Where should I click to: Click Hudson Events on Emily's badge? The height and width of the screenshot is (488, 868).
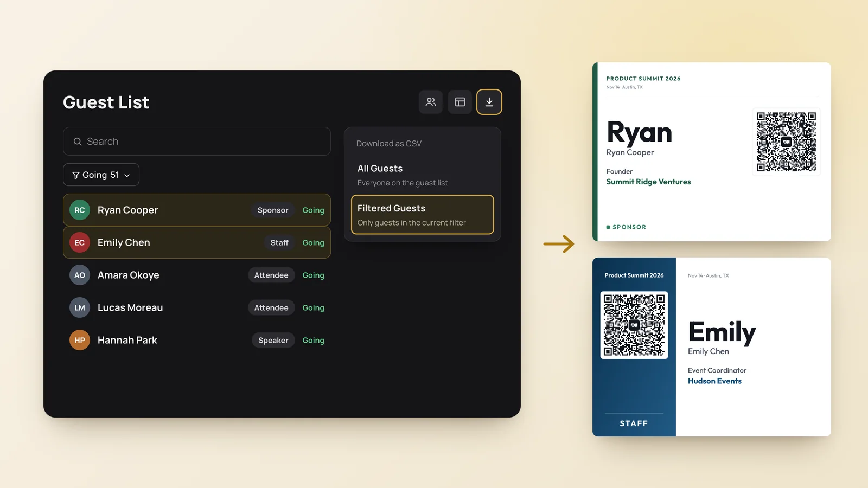pyautogui.click(x=714, y=381)
